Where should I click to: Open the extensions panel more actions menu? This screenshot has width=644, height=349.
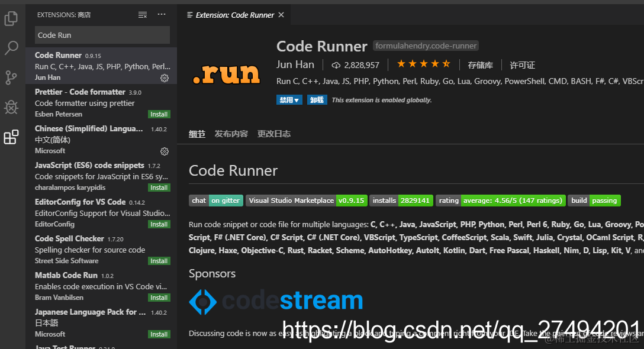point(162,14)
